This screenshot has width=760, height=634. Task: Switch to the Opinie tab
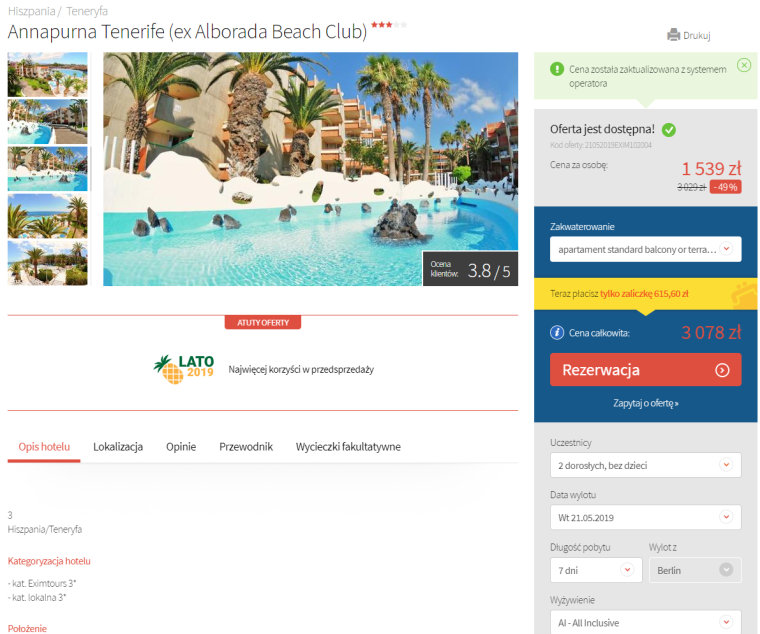181,447
